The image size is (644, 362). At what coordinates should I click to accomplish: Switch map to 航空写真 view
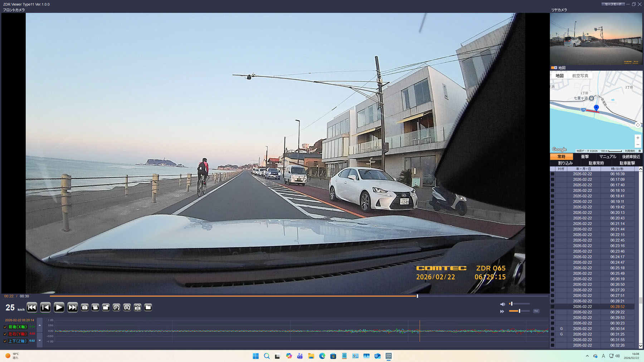click(x=580, y=76)
